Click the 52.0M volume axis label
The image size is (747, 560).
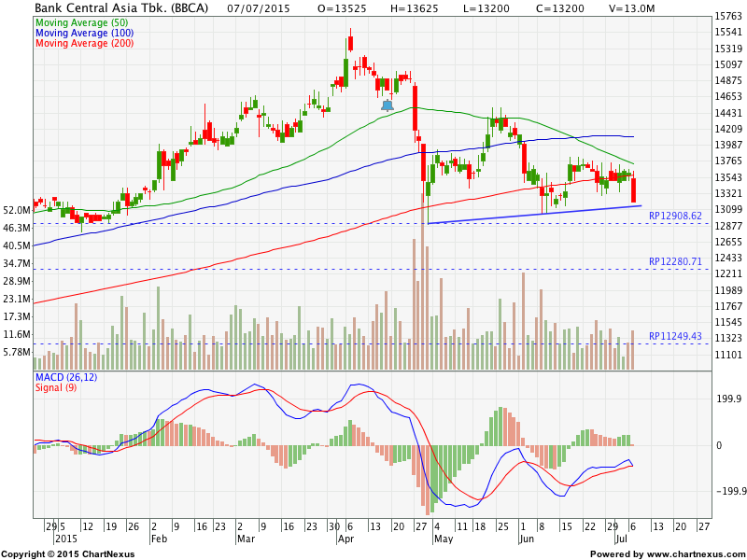(17, 210)
